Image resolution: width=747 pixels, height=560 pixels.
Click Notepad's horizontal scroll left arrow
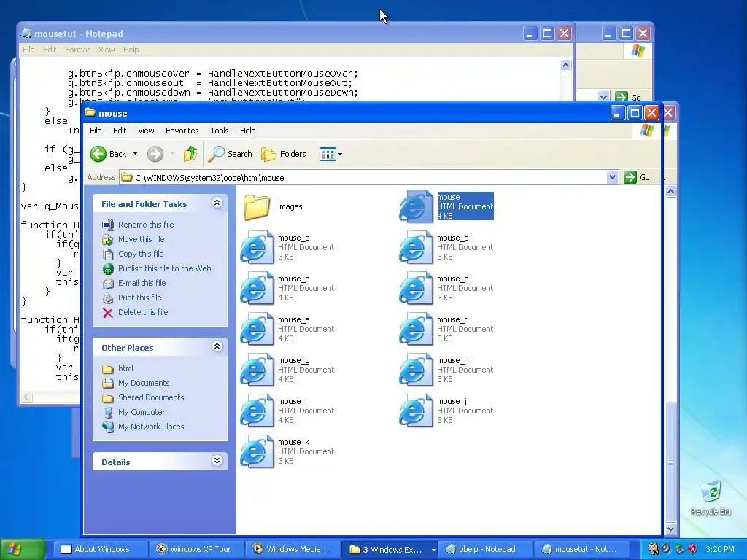pos(26,397)
